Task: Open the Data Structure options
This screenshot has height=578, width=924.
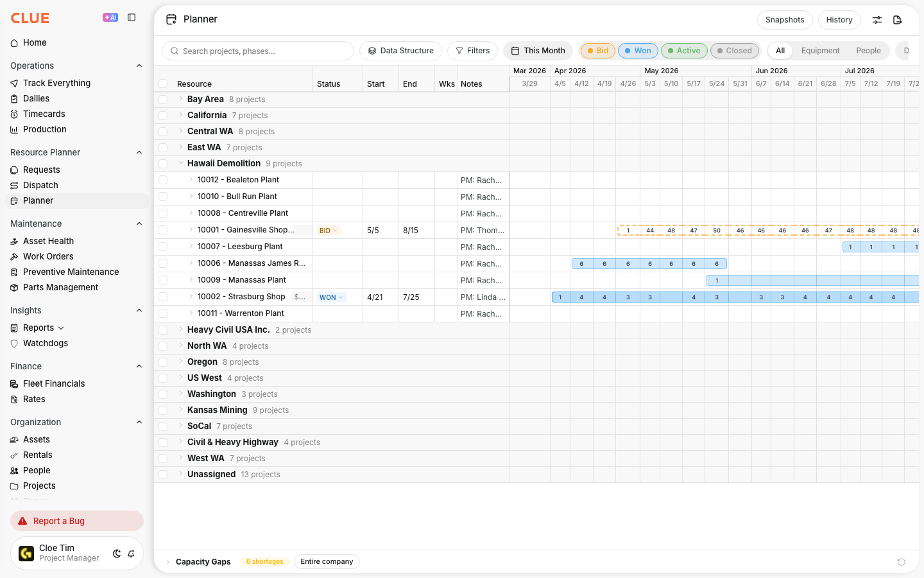Action: click(401, 51)
